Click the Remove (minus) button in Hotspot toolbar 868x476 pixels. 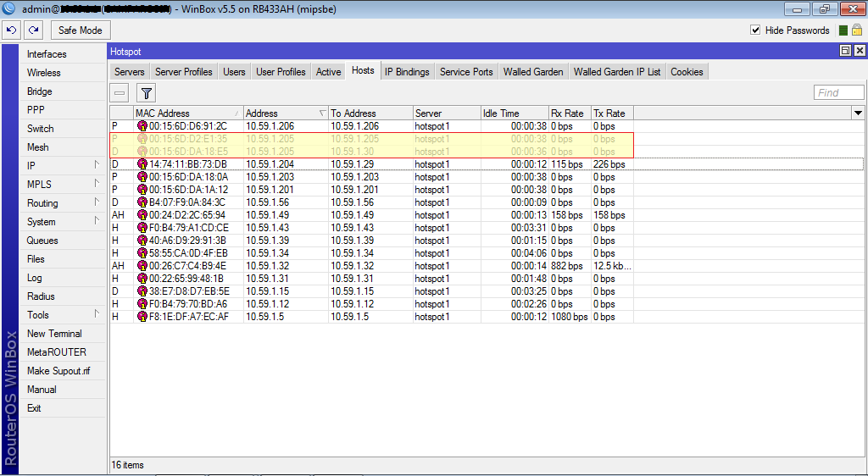pos(120,93)
